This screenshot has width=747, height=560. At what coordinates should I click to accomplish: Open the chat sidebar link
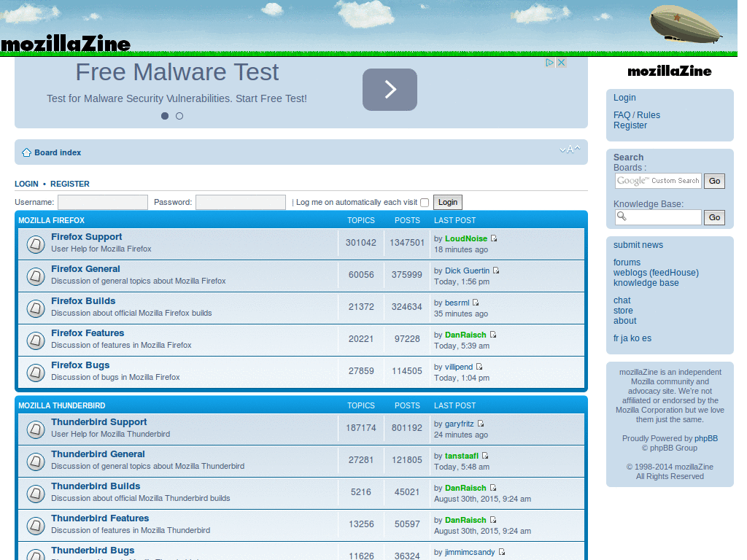click(x=622, y=300)
